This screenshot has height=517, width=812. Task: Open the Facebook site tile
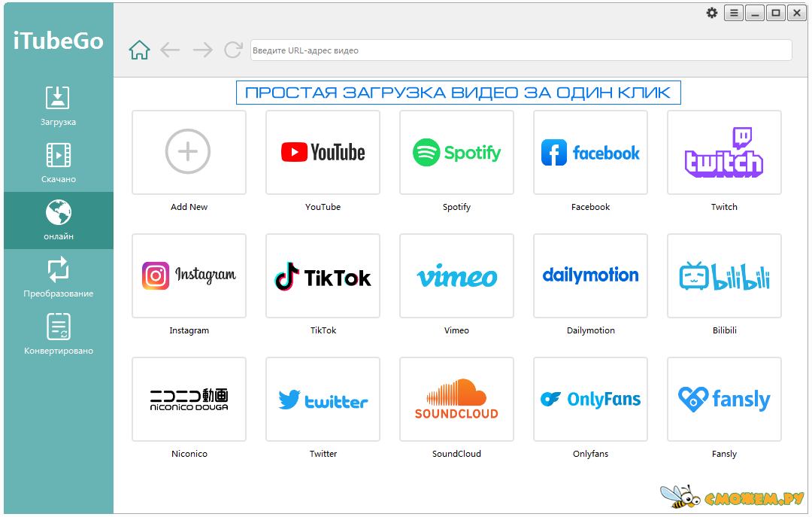coord(590,153)
